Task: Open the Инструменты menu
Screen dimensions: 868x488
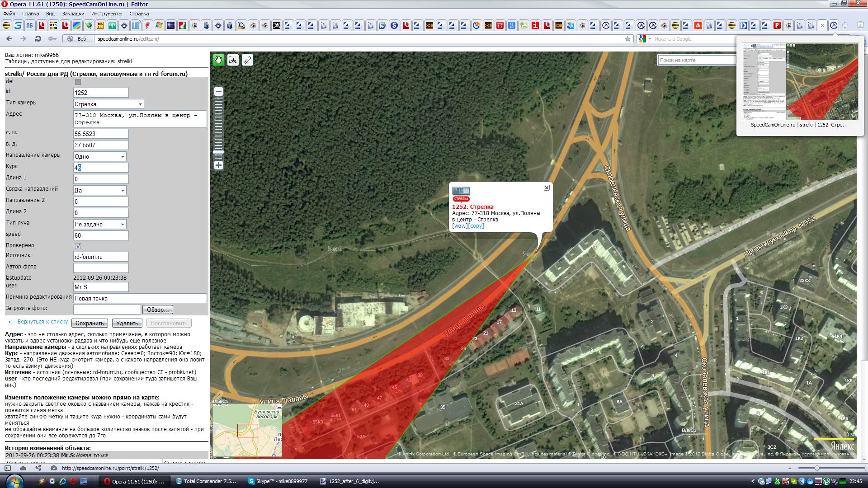Action: [x=106, y=14]
